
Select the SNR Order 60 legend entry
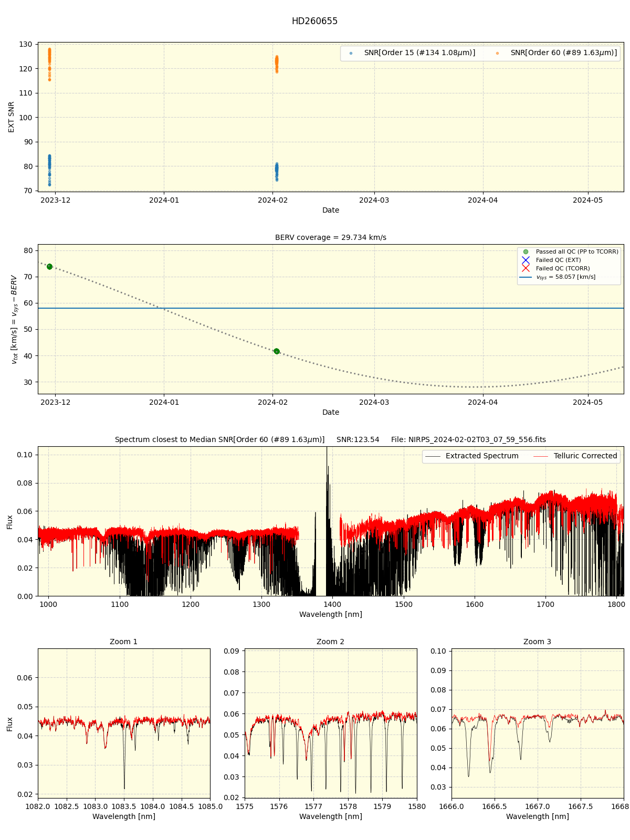557,53
